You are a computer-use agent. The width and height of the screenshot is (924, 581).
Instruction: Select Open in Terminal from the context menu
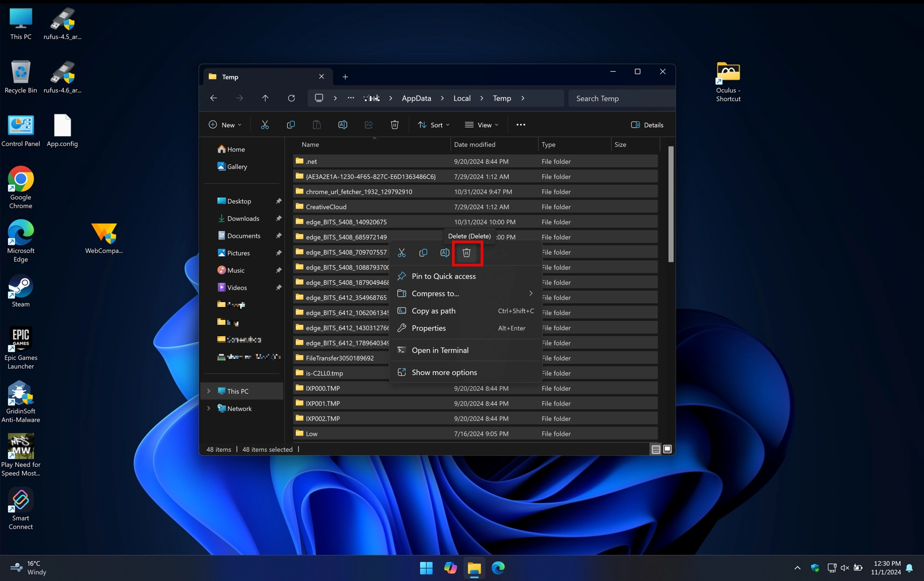point(440,350)
